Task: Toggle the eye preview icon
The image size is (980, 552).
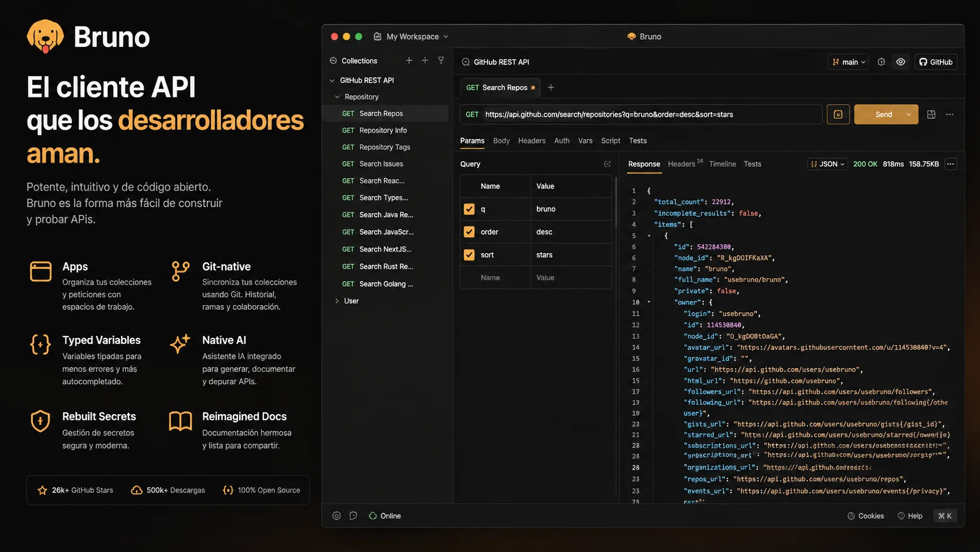Action: click(901, 62)
